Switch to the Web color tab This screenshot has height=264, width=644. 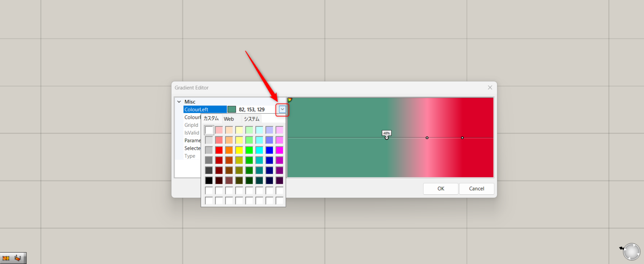[x=229, y=119]
